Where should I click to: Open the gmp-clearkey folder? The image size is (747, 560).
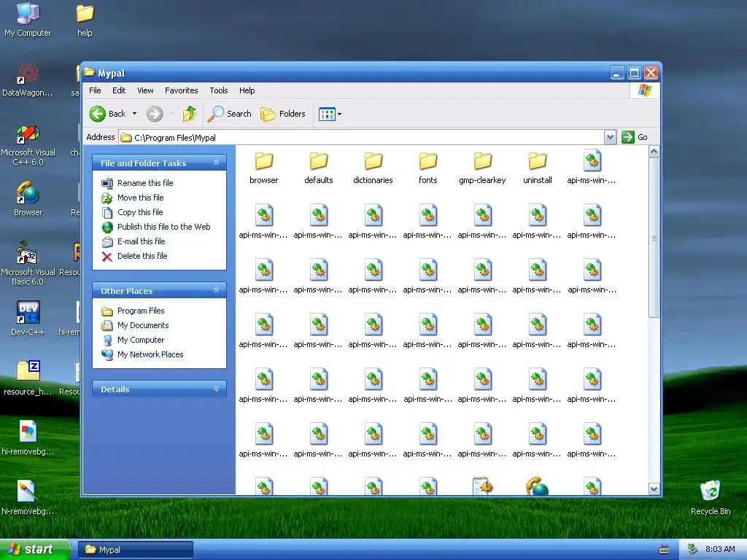click(x=482, y=168)
